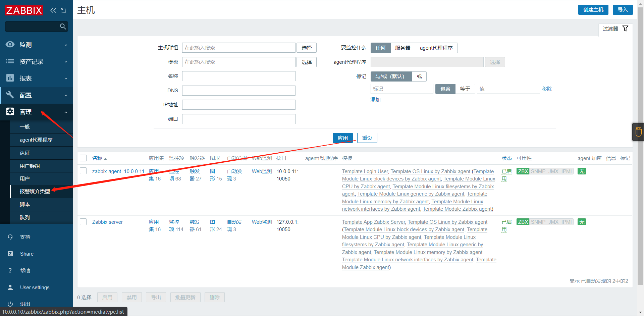Click the 名称 filter input field
Screen dimensions: 644x316
point(239,76)
